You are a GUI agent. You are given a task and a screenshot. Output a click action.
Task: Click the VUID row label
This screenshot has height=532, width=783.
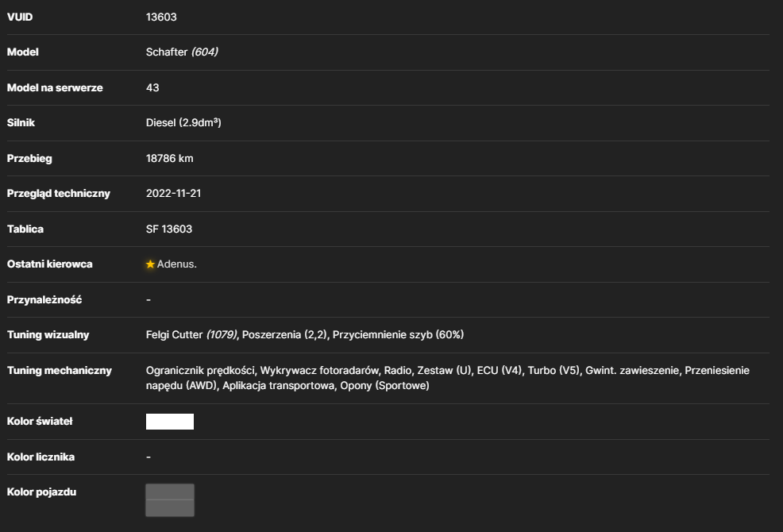click(x=20, y=17)
